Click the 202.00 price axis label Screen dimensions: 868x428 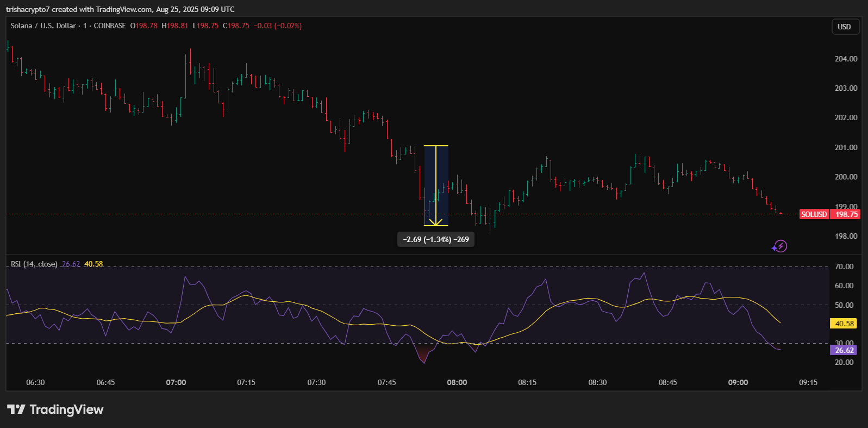tap(846, 117)
